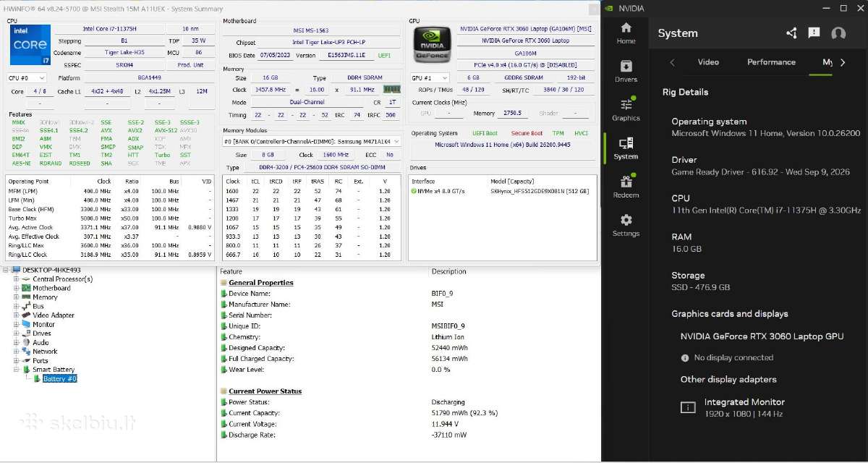
Task: Click the Integrated Monitor display icon
Action: (687, 408)
